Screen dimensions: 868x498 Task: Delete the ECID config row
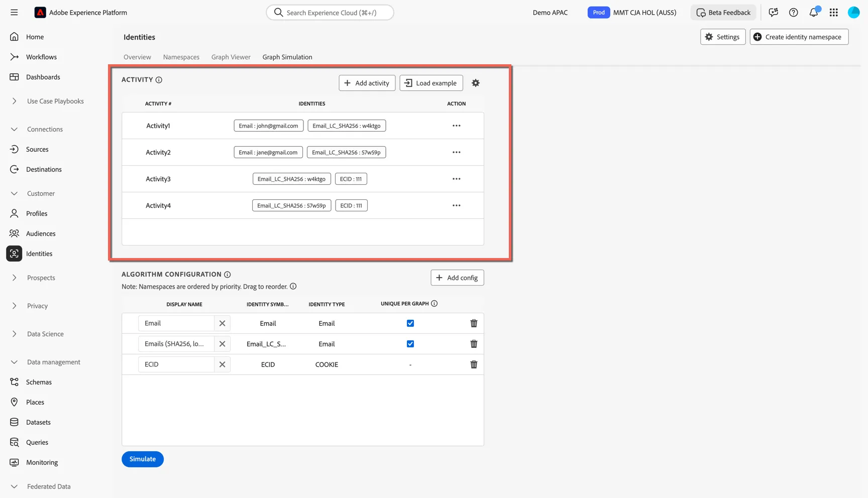pos(474,364)
